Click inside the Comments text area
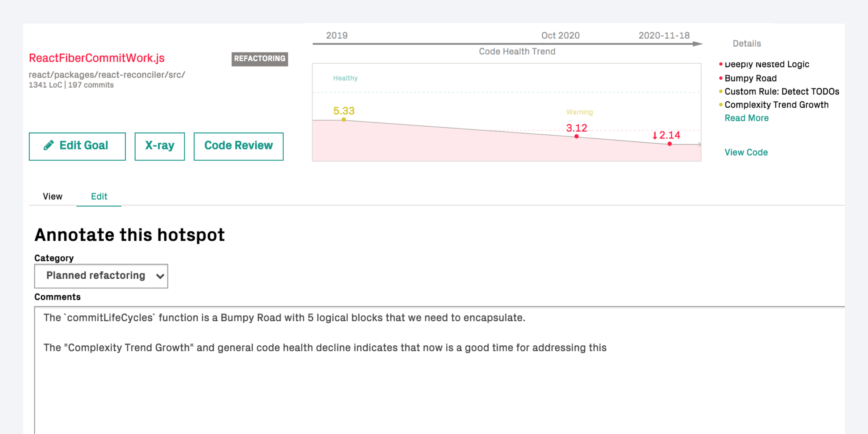Image resolution: width=868 pixels, height=434 pixels. [440, 370]
